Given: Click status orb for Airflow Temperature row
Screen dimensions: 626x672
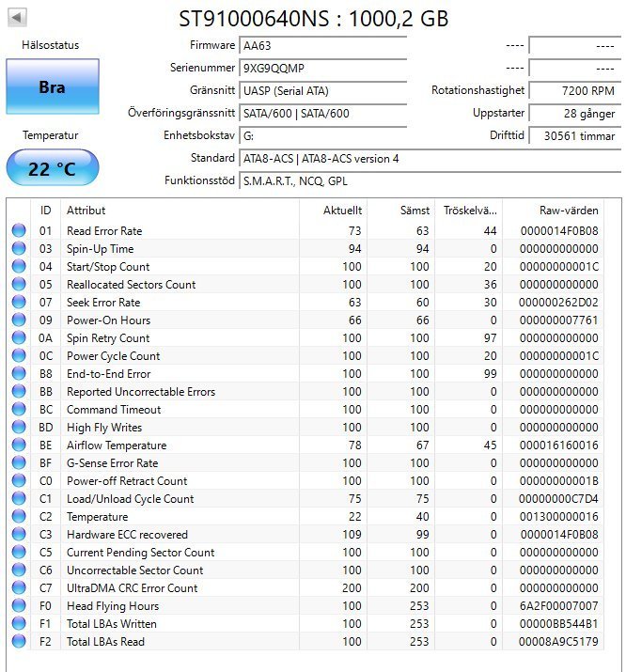Looking at the screenshot, I should pyautogui.click(x=18, y=445).
